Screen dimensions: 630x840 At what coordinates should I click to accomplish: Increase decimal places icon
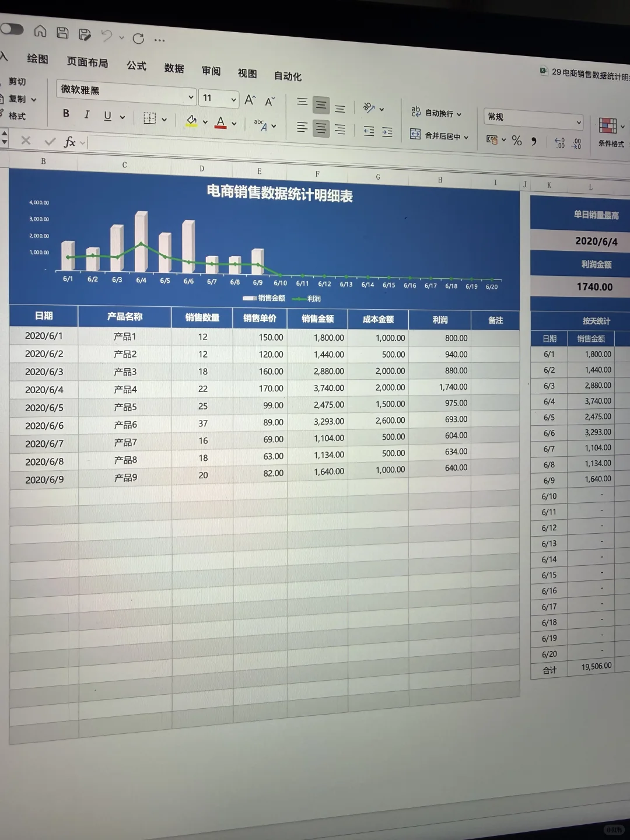pyautogui.click(x=559, y=142)
